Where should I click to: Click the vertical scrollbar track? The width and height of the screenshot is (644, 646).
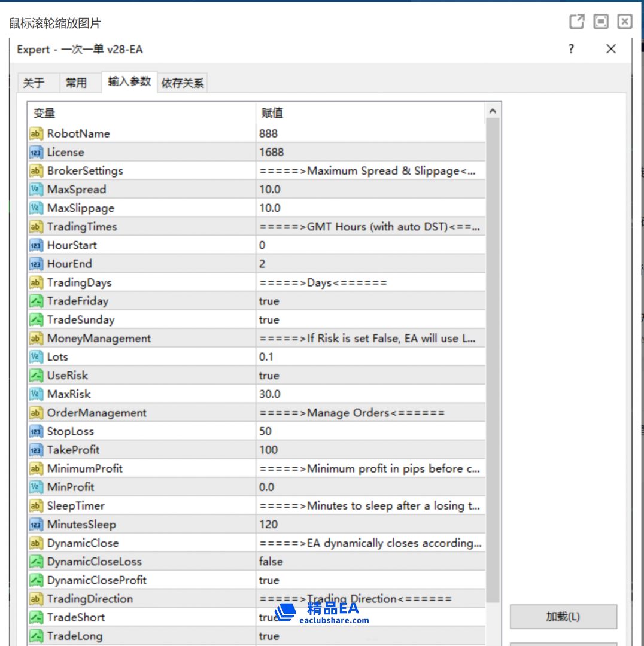(493, 359)
